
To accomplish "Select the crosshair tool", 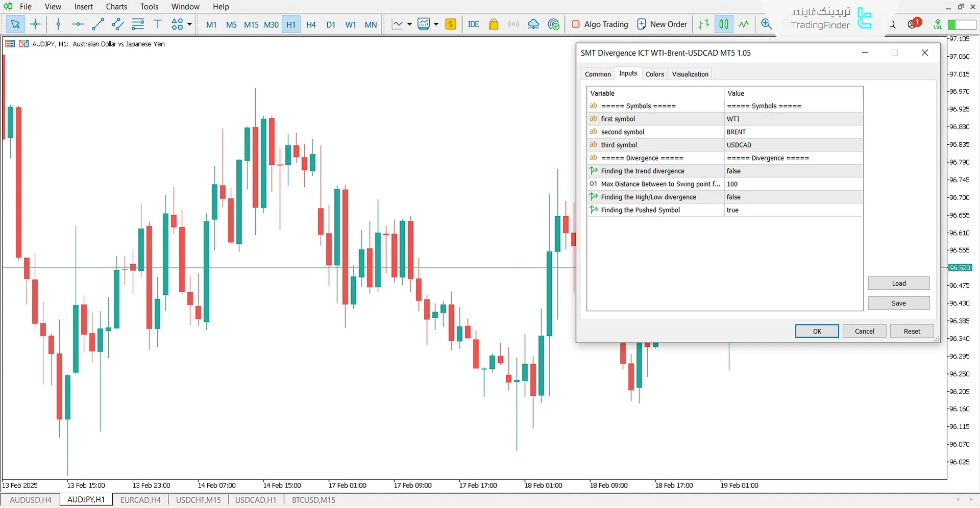I will [35, 24].
